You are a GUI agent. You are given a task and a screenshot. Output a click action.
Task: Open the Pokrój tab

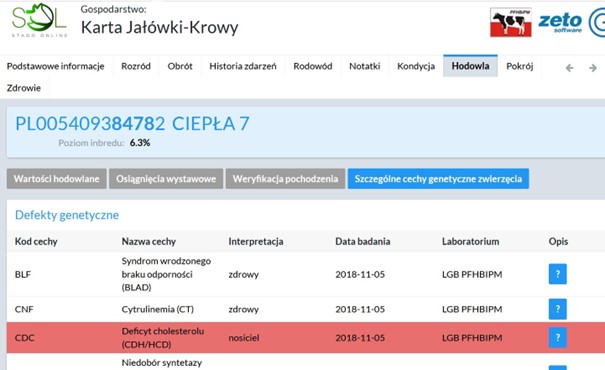pyautogui.click(x=520, y=66)
